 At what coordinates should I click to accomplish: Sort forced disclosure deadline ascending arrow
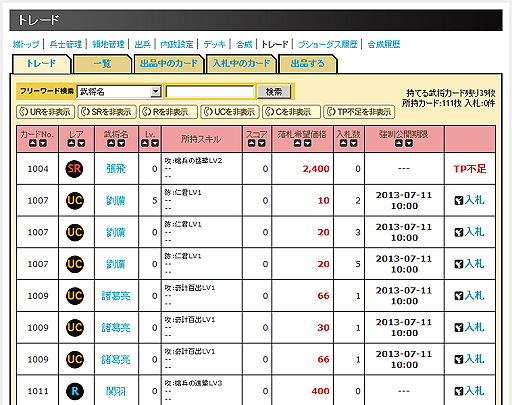click(399, 143)
